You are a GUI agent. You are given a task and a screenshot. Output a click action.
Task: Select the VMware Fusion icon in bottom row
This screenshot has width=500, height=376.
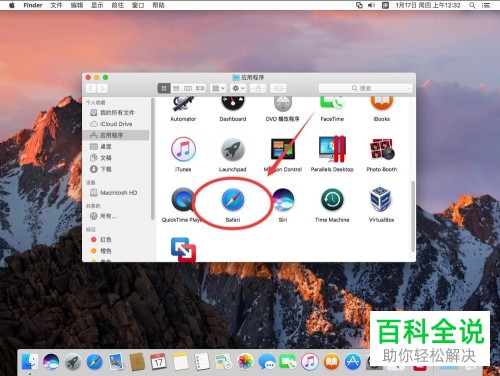coord(183,249)
